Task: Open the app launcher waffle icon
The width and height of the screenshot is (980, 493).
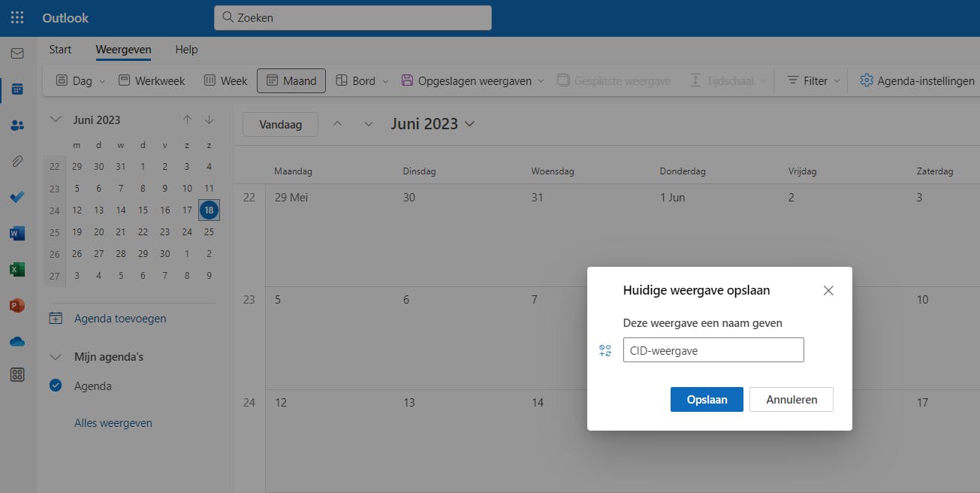Action: [x=17, y=18]
